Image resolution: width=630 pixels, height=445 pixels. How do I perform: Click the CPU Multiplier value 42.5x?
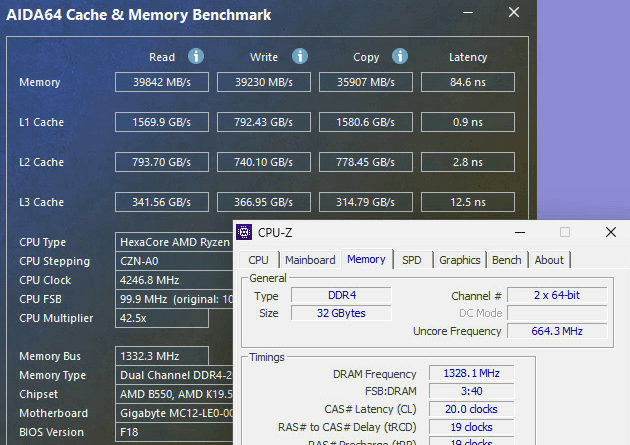(x=162, y=318)
